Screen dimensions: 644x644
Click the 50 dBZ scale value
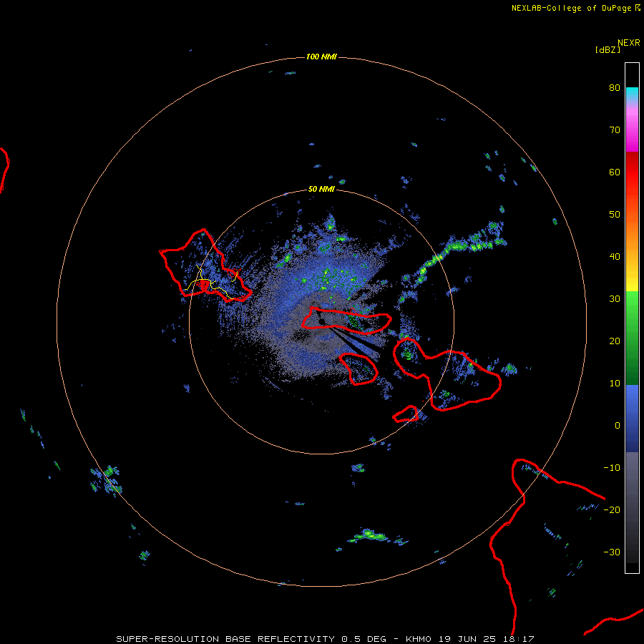[x=615, y=215]
